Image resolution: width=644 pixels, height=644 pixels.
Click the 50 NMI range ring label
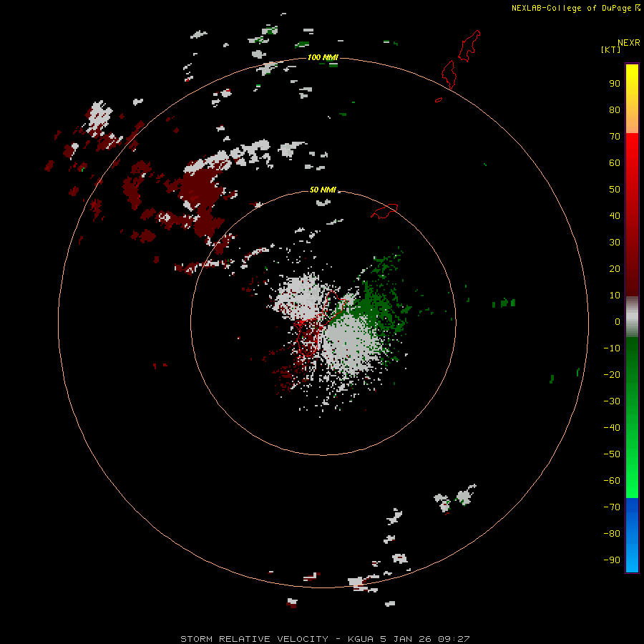click(323, 190)
